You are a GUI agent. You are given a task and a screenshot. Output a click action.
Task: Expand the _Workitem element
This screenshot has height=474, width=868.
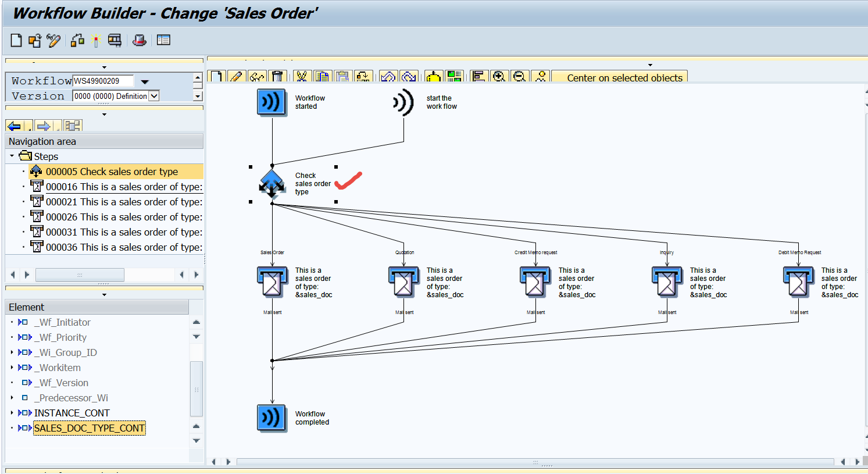pos(12,368)
